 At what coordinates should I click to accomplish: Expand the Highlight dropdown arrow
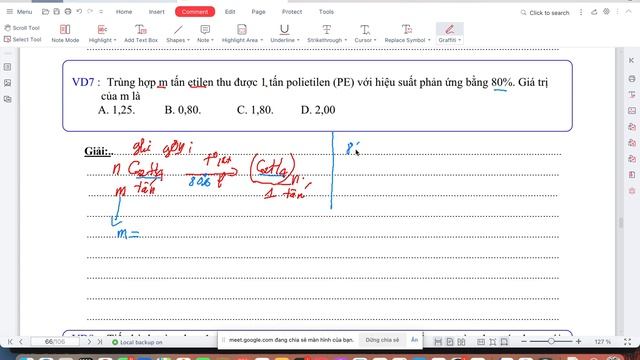(115, 40)
